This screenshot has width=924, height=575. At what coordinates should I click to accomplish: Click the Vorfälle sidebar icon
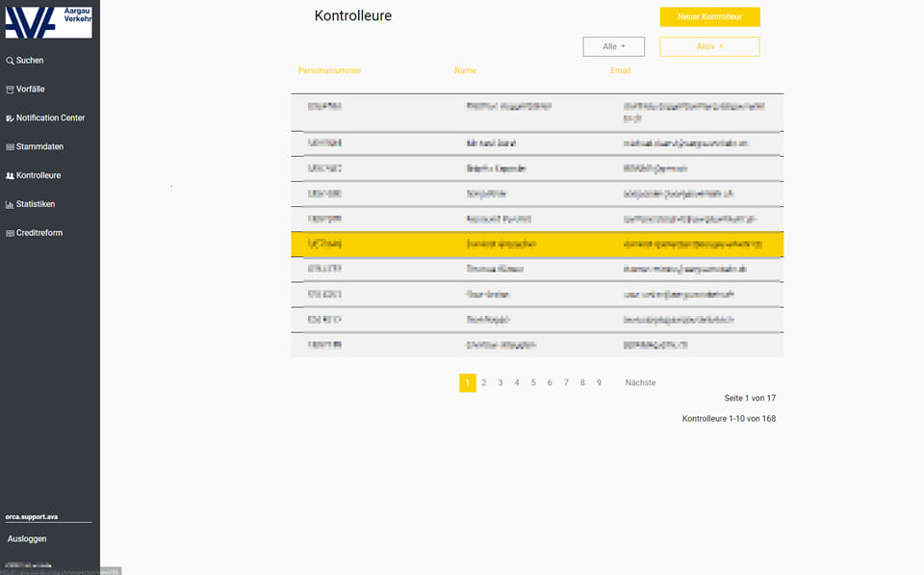tap(10, 90)
